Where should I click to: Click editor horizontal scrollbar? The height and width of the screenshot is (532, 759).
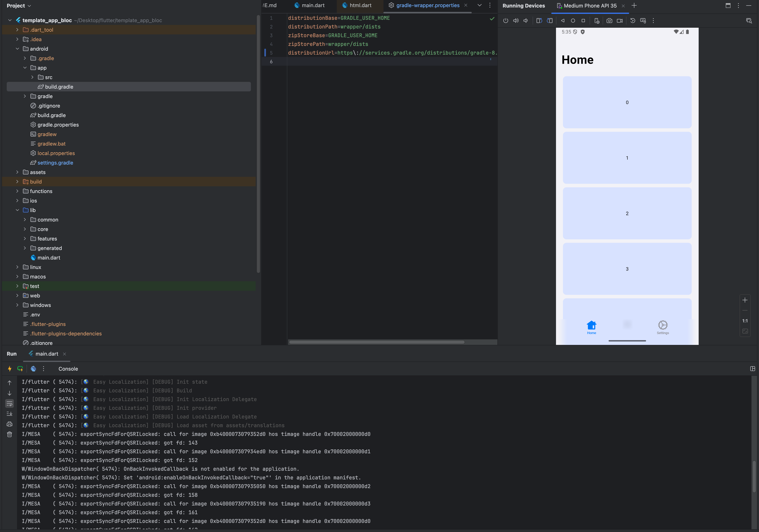click(377, 342)
